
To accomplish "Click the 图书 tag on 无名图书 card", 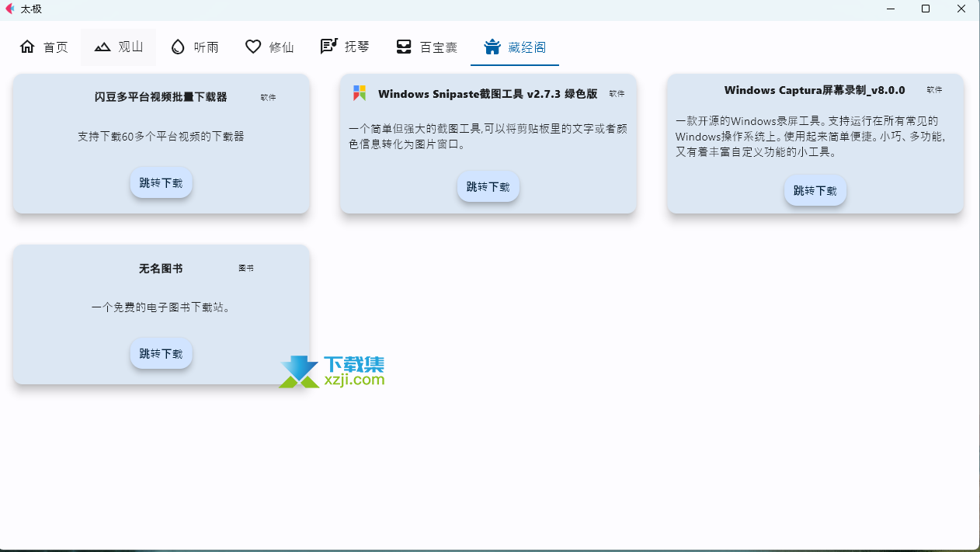I will pyautogui.click(x=246, y=268).
